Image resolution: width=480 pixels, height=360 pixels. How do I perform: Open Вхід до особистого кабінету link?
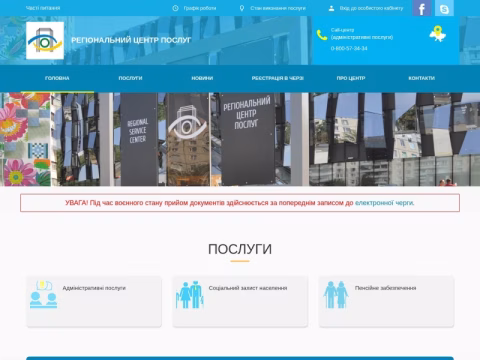pos(371,8)
